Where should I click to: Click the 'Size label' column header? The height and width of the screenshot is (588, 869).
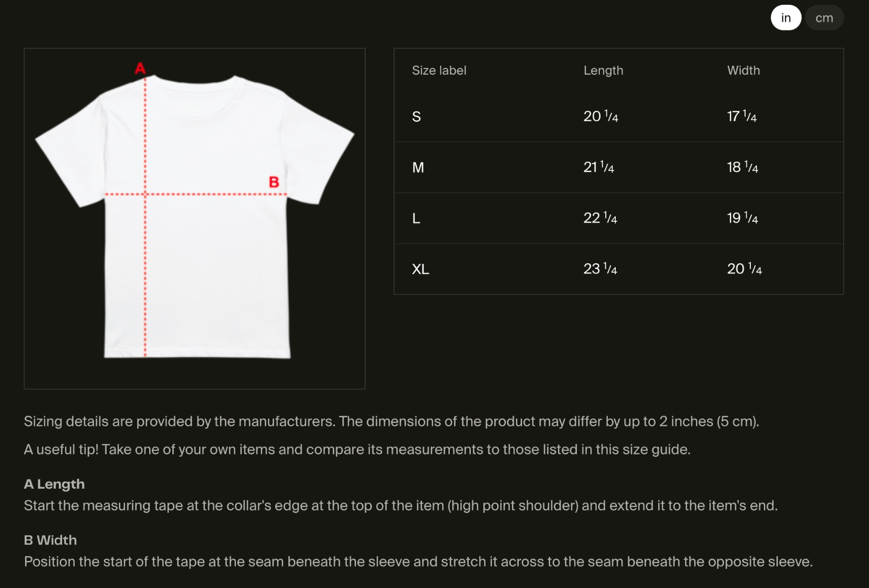click(x=439, y=70)
